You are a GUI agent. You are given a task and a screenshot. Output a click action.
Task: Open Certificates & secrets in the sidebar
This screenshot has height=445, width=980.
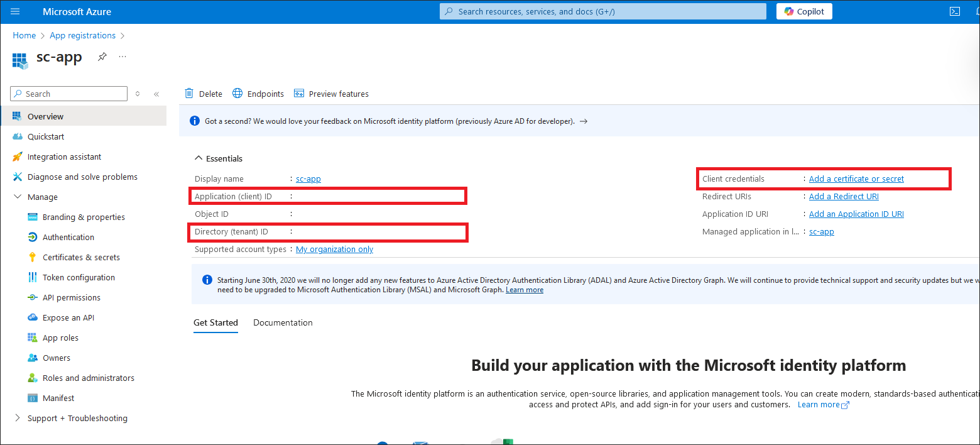point(81,257)
